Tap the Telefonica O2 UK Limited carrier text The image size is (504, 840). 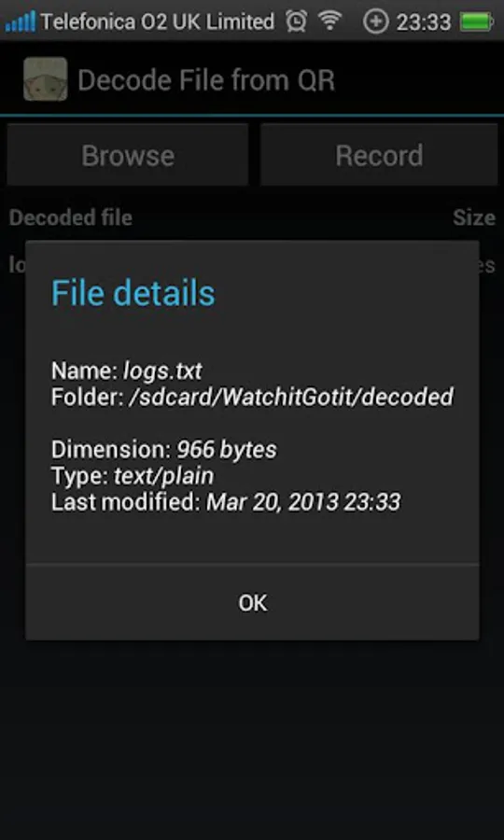(x=158, y=22)
